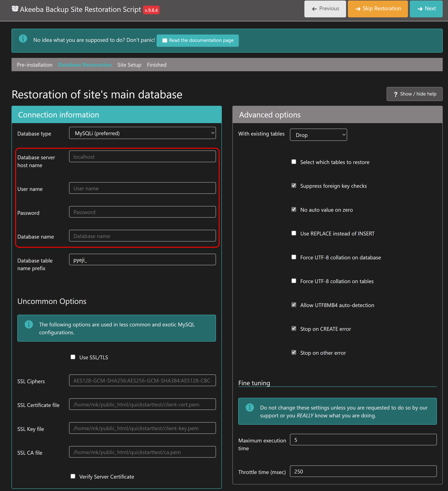
Task: Click the Akeeba Backup box logo icon
Action: coord(15,9)
